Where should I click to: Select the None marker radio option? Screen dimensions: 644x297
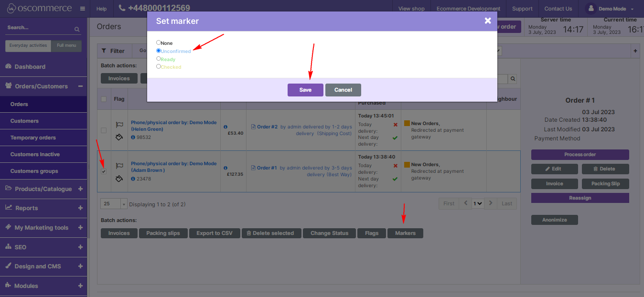(x=159, y=42)
